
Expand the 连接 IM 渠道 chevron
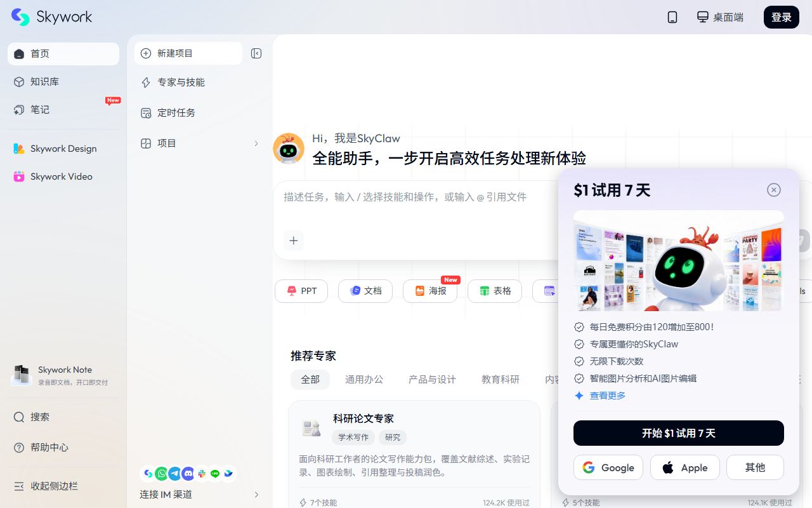(256, 494)
